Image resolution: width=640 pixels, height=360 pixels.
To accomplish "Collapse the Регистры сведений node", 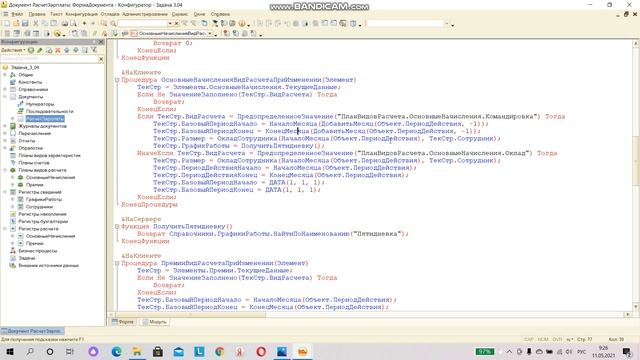I will 5,192.
